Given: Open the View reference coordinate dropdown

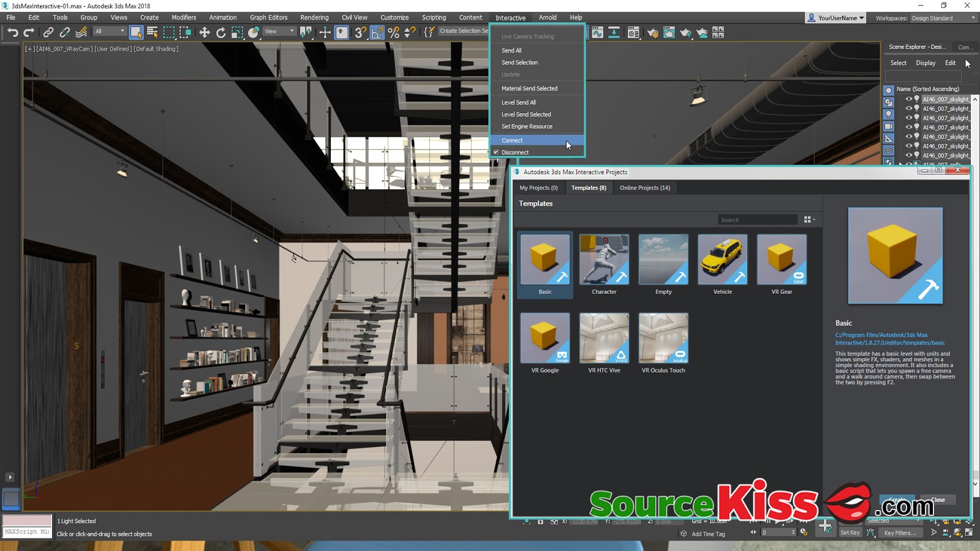Looking at the screenshot, I should point(279,31).
